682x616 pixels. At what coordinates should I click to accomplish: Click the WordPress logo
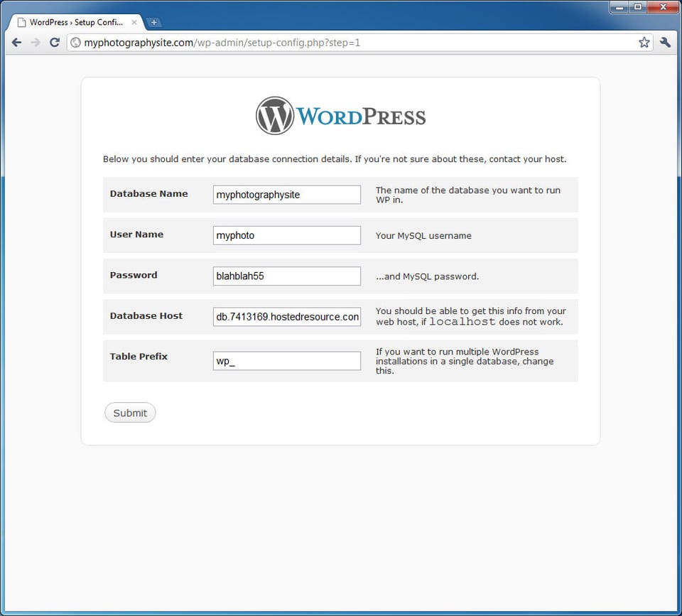[340, 116]
